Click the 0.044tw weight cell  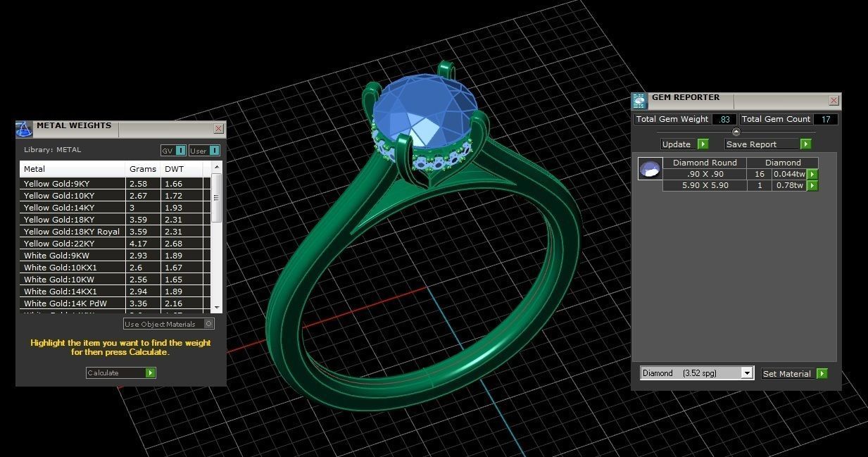(789, 174)
